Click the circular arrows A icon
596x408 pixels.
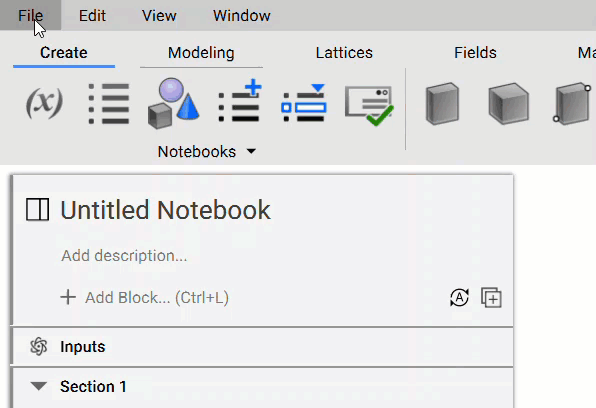(x=459, y=297)
